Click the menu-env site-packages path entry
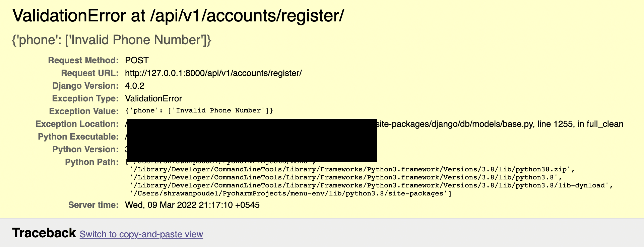Viewport: 644px width, 247px height. pyautogui.click(x=290, y=193)
